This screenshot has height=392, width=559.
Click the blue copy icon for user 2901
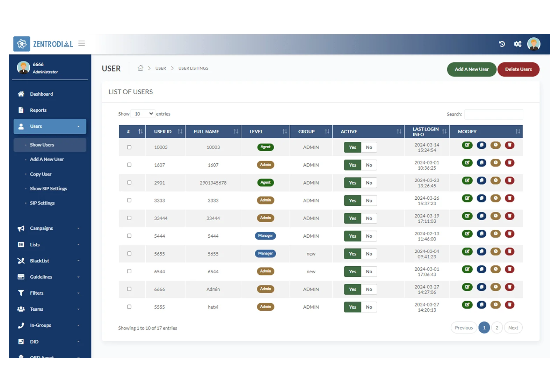pos(481,180)
